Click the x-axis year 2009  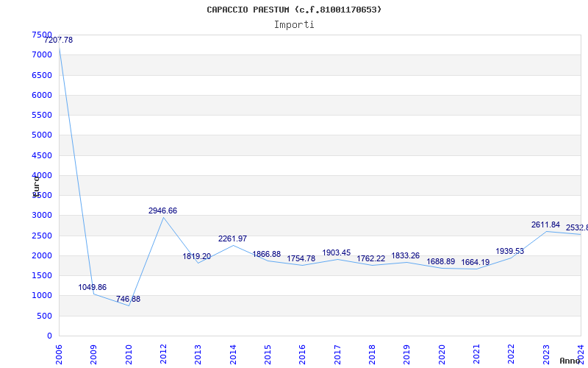click(94, 355)
